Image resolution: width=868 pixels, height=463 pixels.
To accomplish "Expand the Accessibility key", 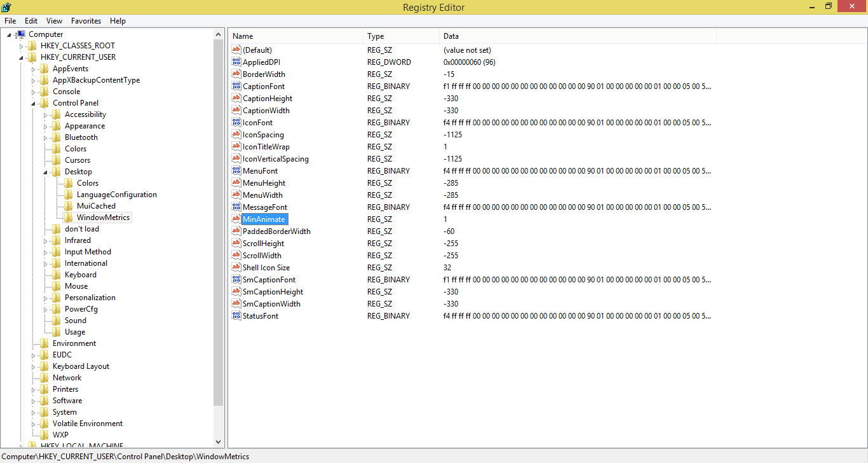I will tap(45, 114).
